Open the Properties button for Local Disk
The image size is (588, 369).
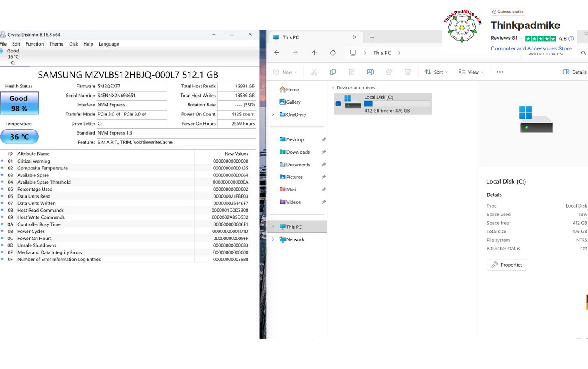click(507, 265)
